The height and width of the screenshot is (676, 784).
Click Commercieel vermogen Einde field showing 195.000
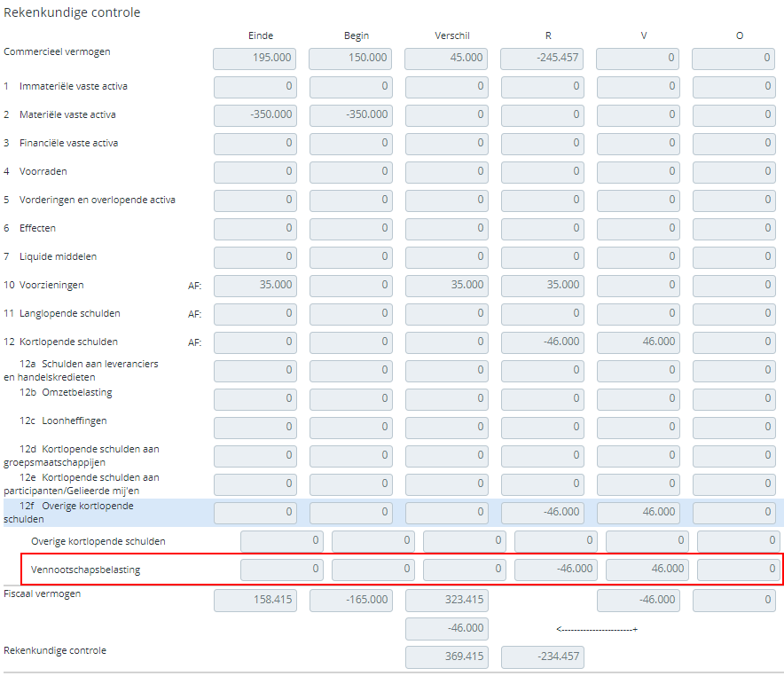(x=255, y=59)
